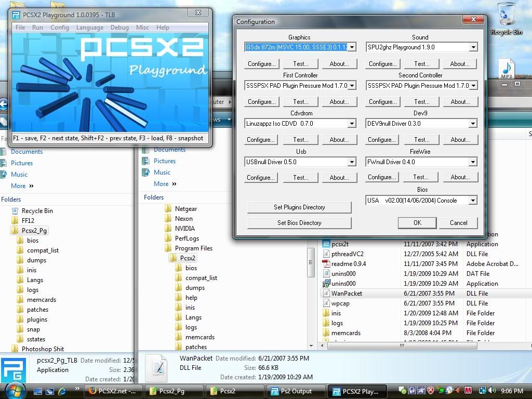The height and width of the screenshot is (399, 532).
Task: Switch to PCSX2.net Firefox taskbar button
Action: pyautogui.click(x=113, y=391)
